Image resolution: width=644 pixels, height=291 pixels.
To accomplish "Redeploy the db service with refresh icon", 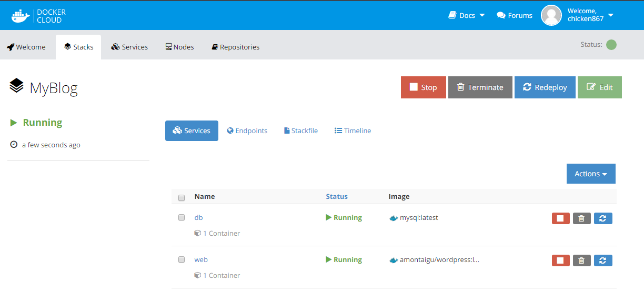I will [603, 218].
